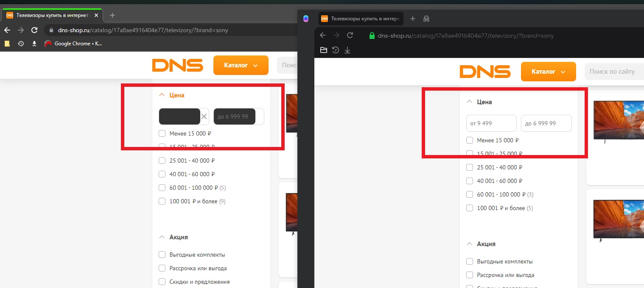Open the Каталог dropdown in Chrome window
The image size is (644, 288).
241,65
